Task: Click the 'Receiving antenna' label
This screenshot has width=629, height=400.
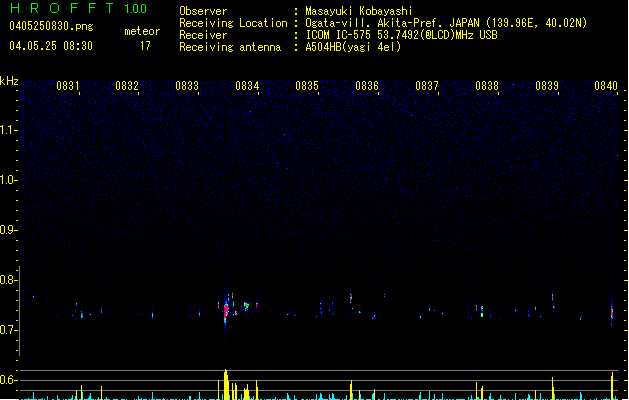Action: 230,47
